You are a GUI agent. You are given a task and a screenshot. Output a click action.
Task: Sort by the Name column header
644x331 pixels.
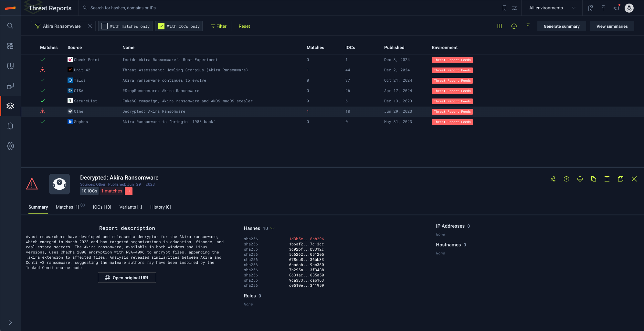pyautogui.click(x=128, y=47)
